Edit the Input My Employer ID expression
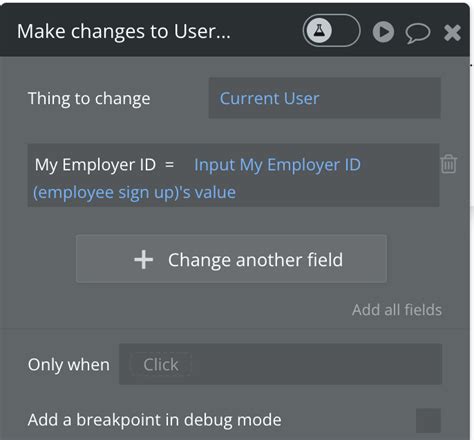Image resolution: width=474 pixels, height=440 pixels. tap(277, 165)
